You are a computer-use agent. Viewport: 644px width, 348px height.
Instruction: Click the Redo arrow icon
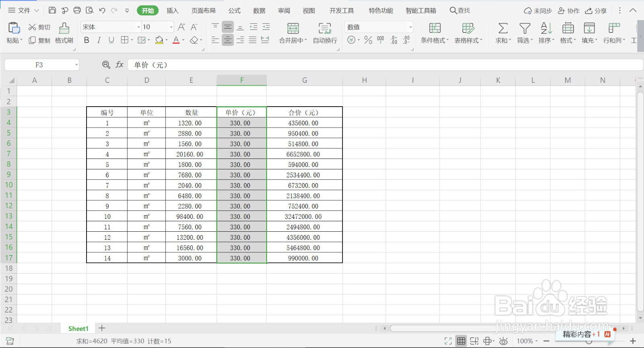(x=114, y=10)
